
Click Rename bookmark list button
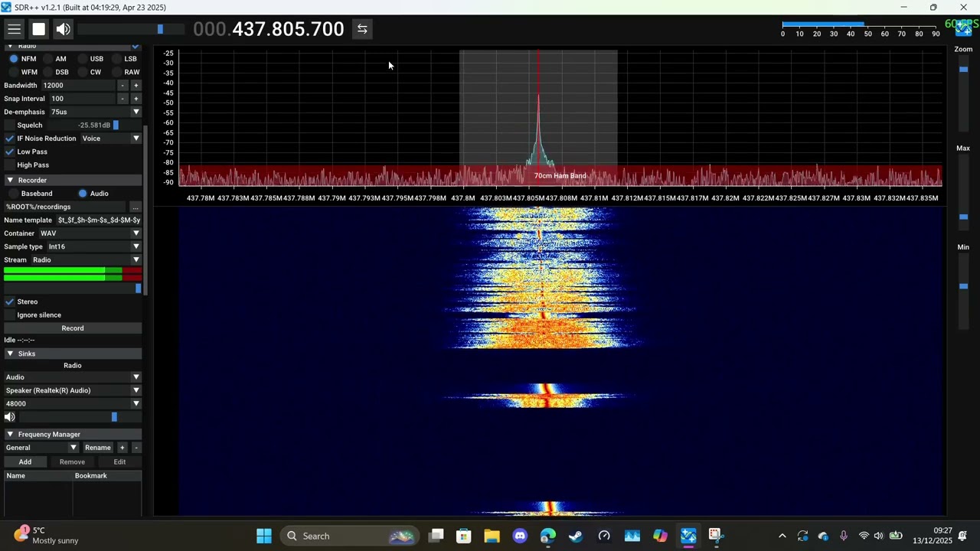(97, 448)
